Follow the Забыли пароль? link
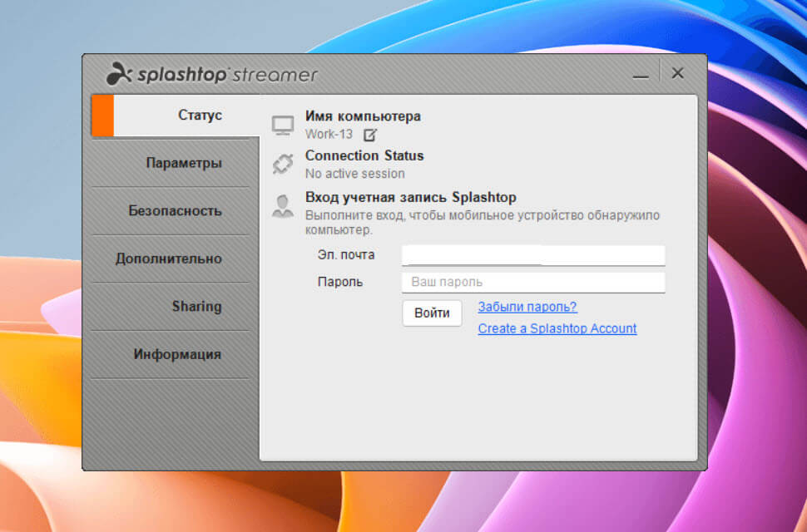The height and width of the screenshot is (532, 807). [x=527, y=307]
